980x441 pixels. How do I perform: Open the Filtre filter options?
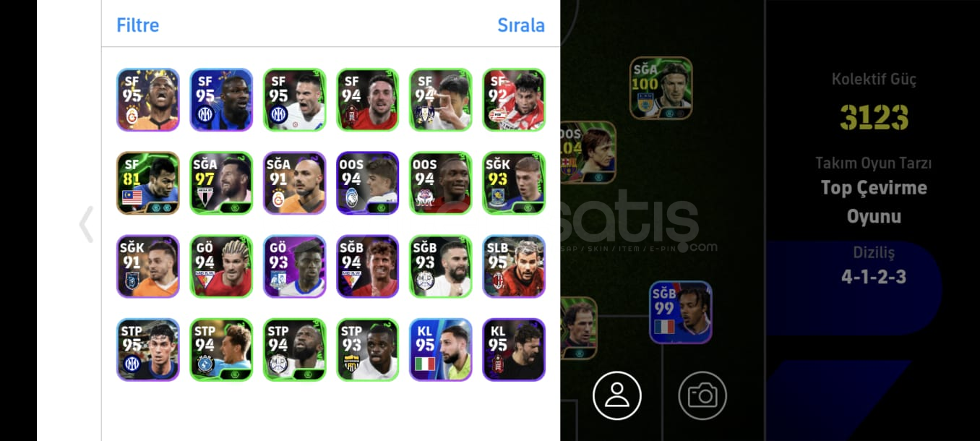pyautogui.click(x=137, y=25)
